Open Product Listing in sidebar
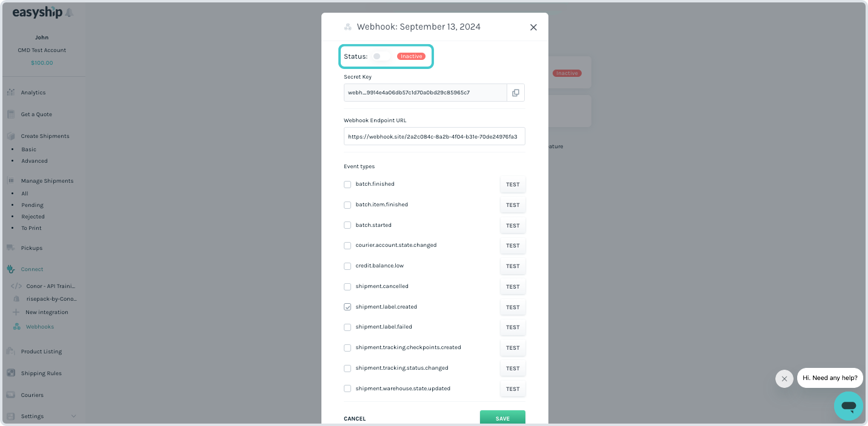The image size is (868, 426). [41, 352]
